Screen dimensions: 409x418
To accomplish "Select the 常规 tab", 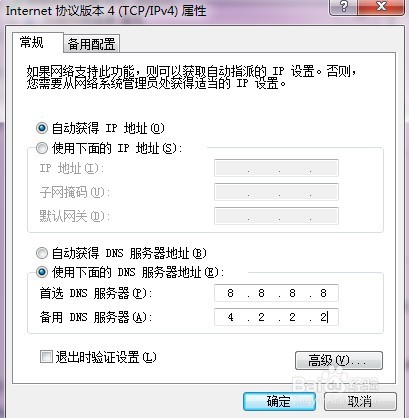I will click(x=32, y=43).
